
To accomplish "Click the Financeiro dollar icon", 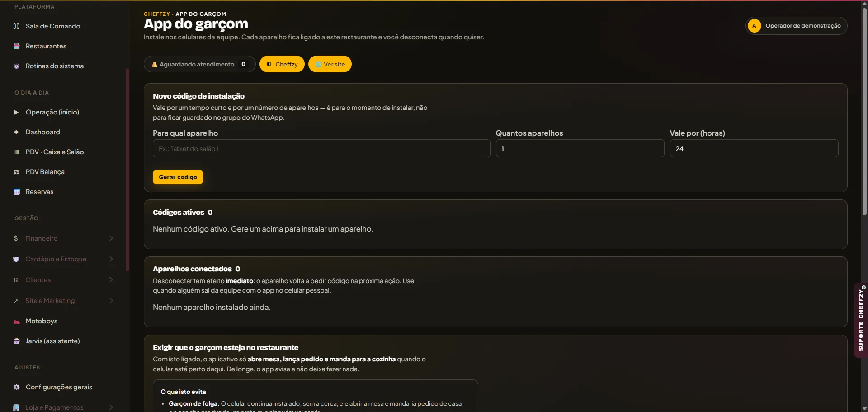I will [16, 238].
